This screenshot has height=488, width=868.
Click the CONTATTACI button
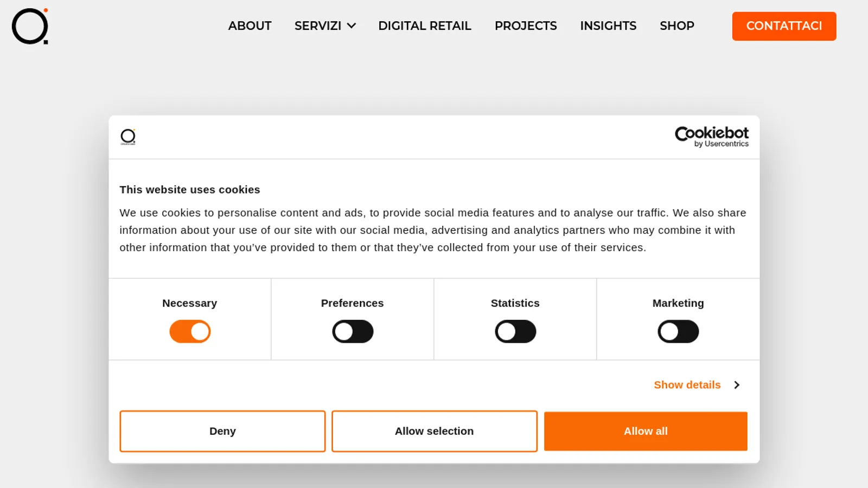coord(784,26)
